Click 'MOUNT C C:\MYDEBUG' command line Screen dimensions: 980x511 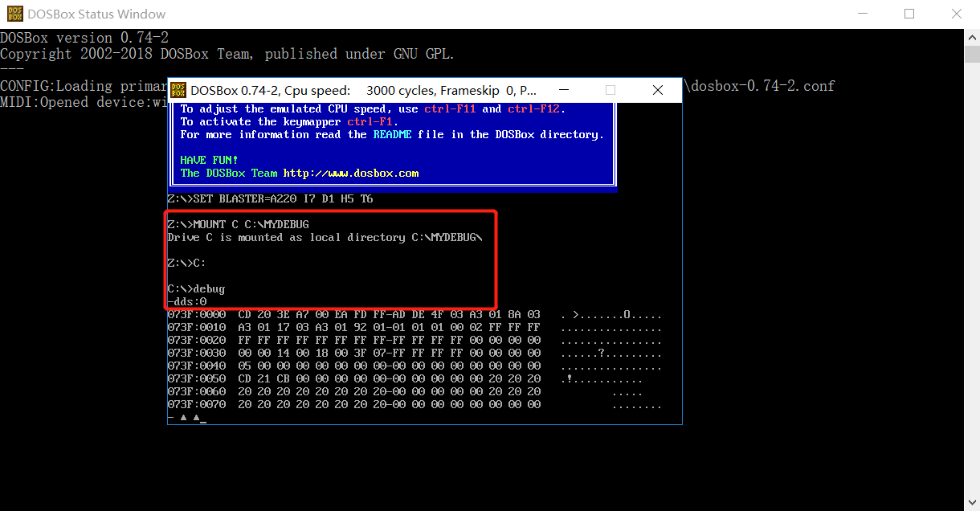(x=238, y=224)
